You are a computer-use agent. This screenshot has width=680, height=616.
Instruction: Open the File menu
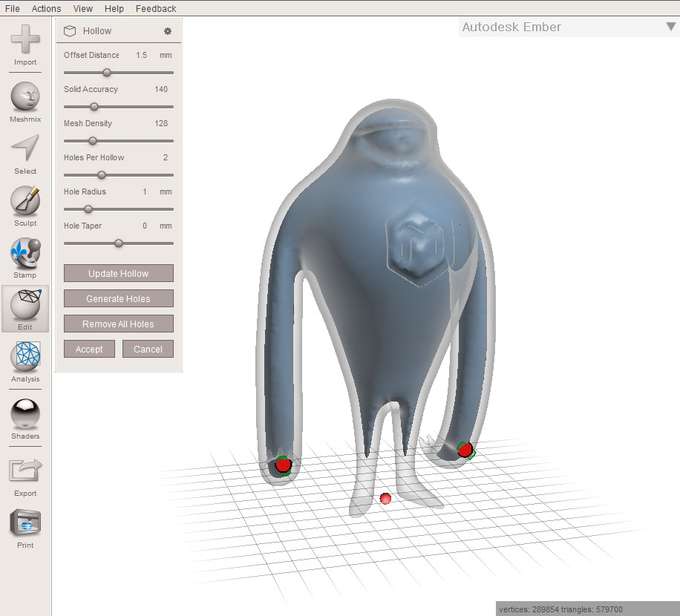[x=13, y=8]
